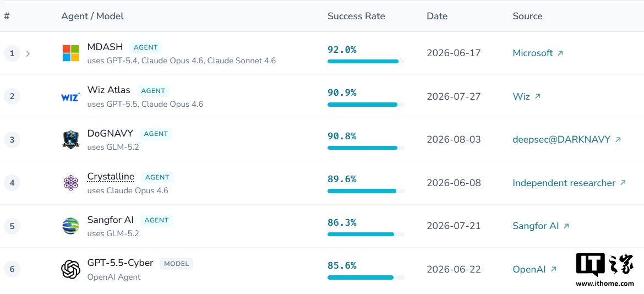The width and height of the screenshot is (644, 294).
Task: Click the external link arrow beside Microsoft
Action: pos(560,53)
